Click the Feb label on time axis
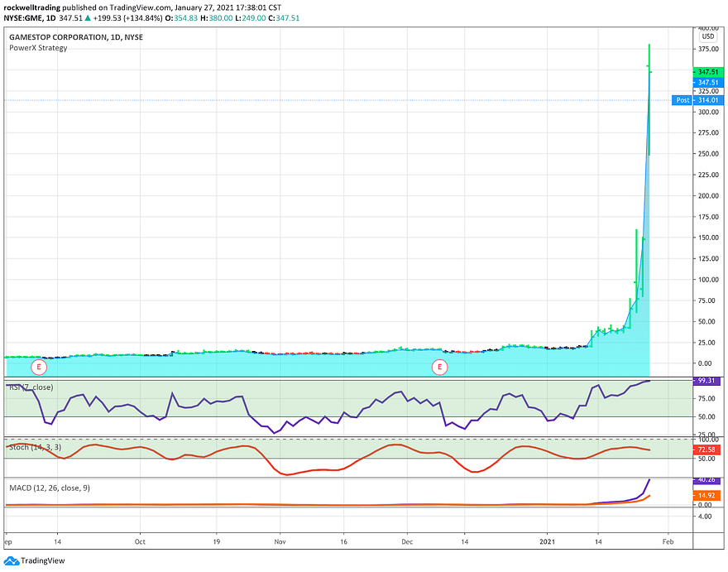This screenshot has height=572, width=728. point(668,542)
